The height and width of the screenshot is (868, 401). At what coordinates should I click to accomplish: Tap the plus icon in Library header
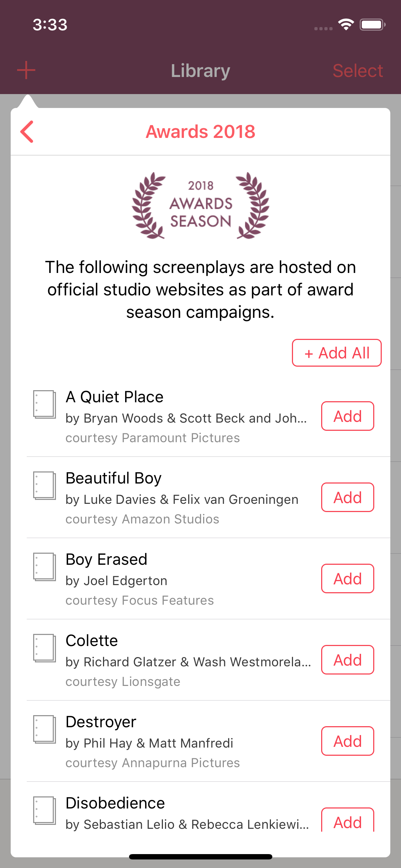[26, 70]
